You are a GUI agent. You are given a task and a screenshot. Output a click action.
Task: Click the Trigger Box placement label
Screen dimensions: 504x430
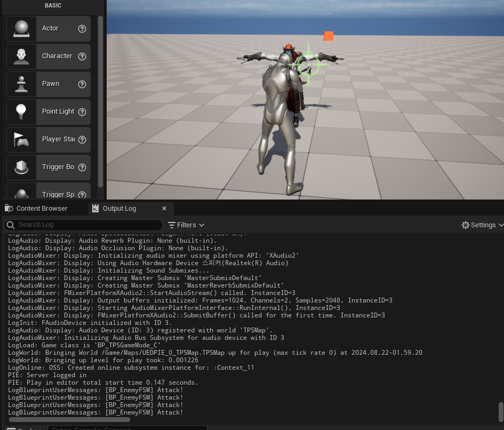coord(58,167)
